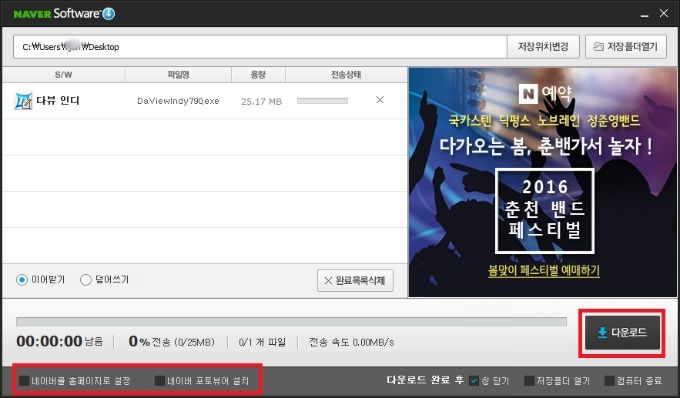Viewport: 680px width, 398px height.
Task: Click the file name DaViewIndy790.exe
Action: coord(178,101)
